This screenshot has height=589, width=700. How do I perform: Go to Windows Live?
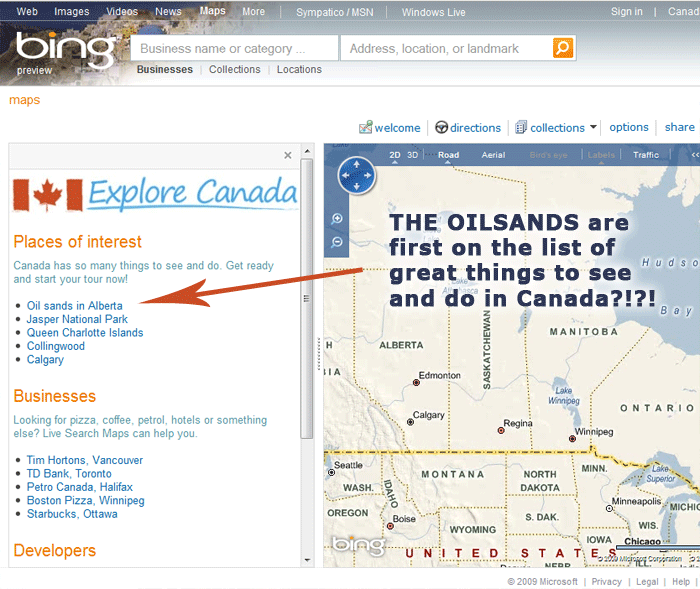[433, 13]
